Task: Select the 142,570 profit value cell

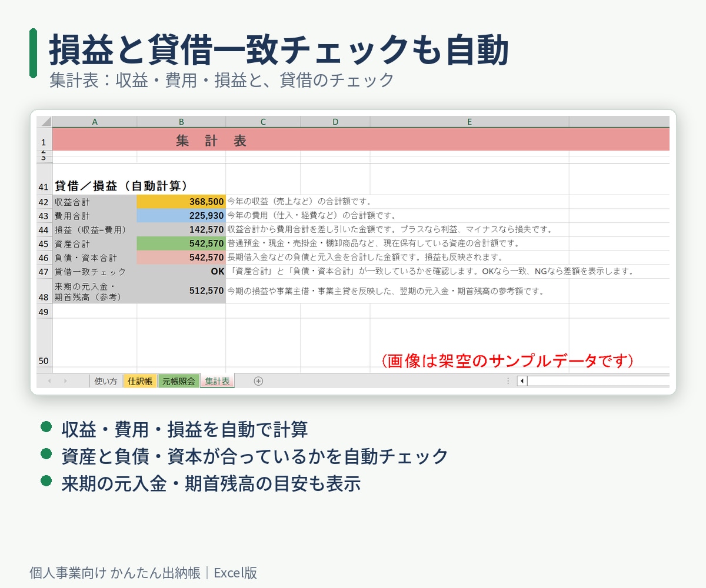Action: (181, 230)
